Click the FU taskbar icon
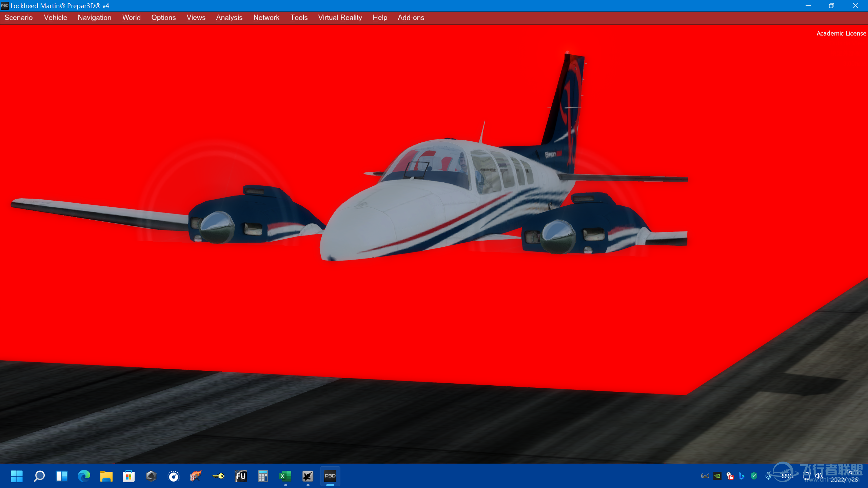 pyautogui.click(x=241, y=476)
